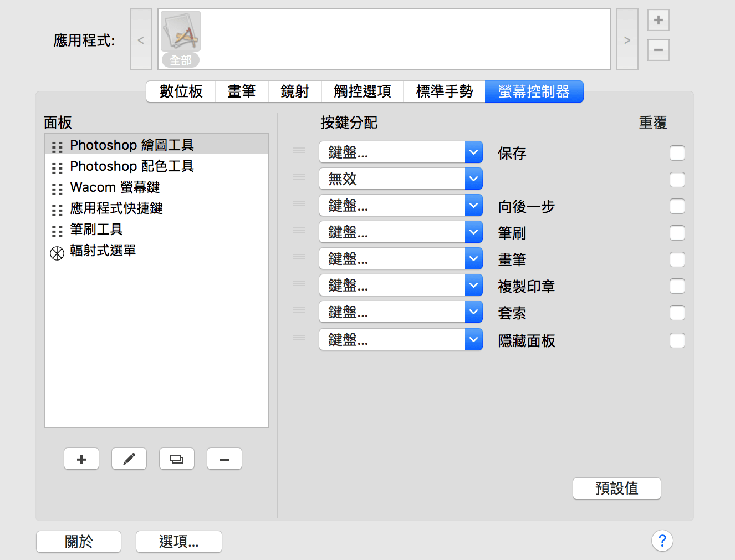735x560 pixels.
Task: Click grid icon next to 筆刷工具
Action: (x=57, y=232)
